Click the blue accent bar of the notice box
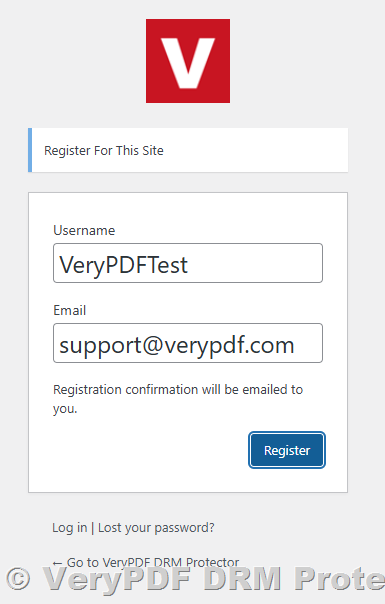 [x=30, y=150]
